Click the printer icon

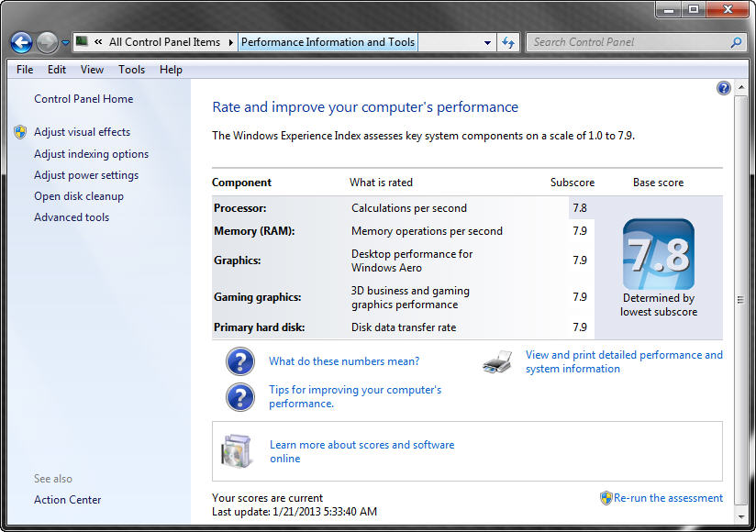[x=497, y=361]
